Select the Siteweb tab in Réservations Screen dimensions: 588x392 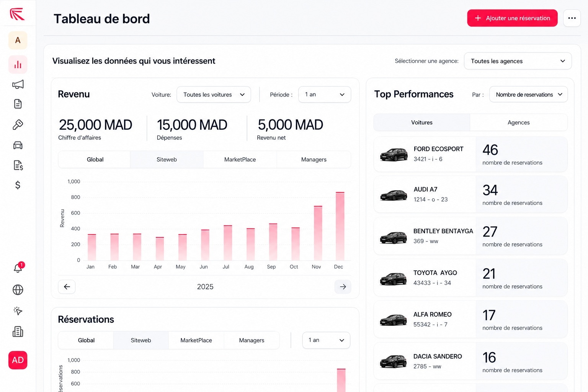[141, 340]
